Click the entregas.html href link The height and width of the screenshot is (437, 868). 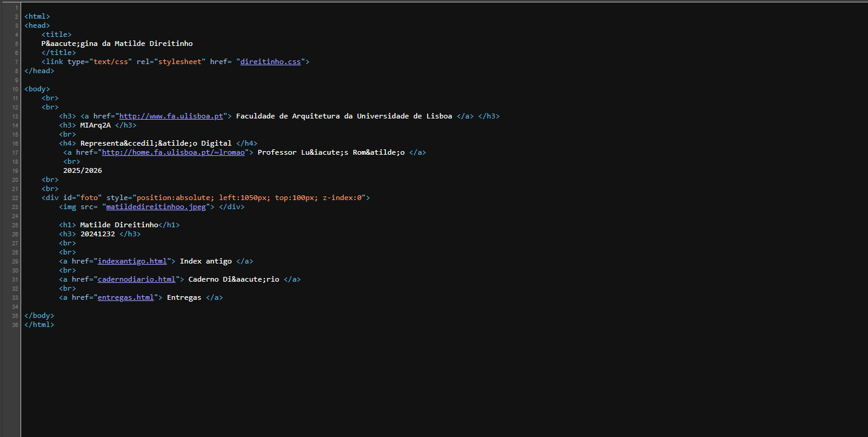pos(125,297)
